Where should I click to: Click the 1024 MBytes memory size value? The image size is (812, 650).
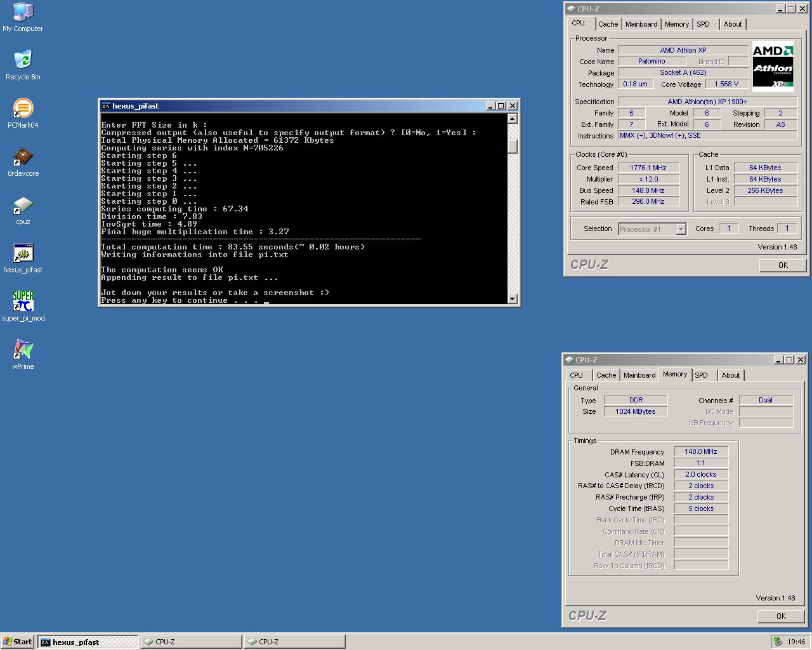[636, 411]
